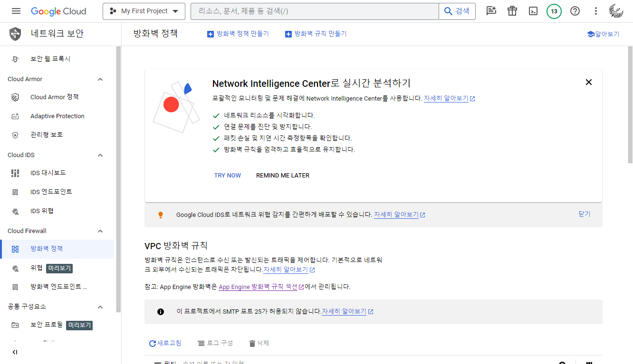Screen dimensions: 633x364
Task: Collapse the Cloud Armor section
Action: tap(100, 79)
